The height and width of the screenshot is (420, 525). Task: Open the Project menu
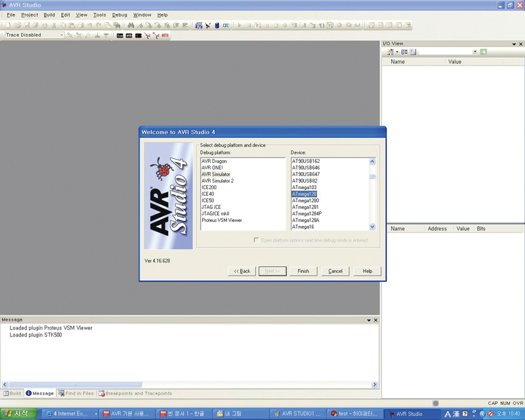click(x=30, y=15)
